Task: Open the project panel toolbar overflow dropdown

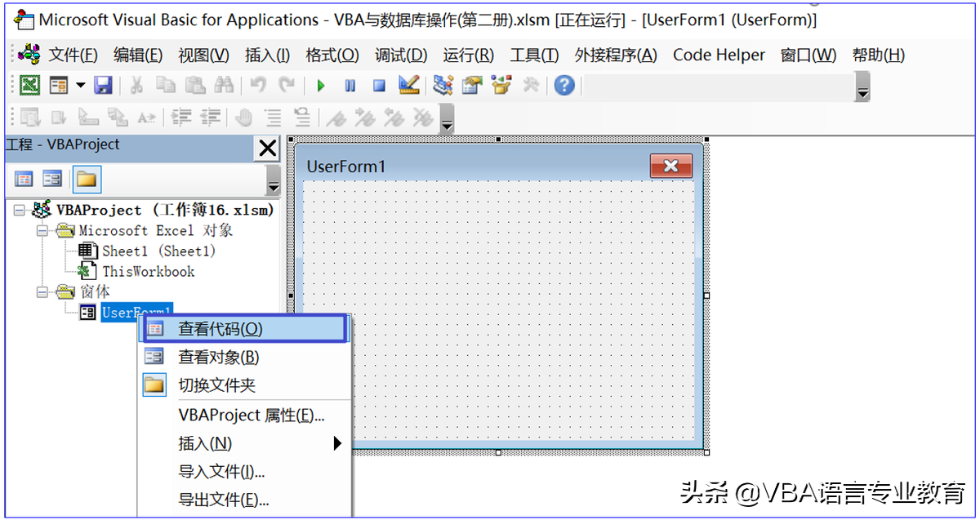Action: click(x=274, y=180)
